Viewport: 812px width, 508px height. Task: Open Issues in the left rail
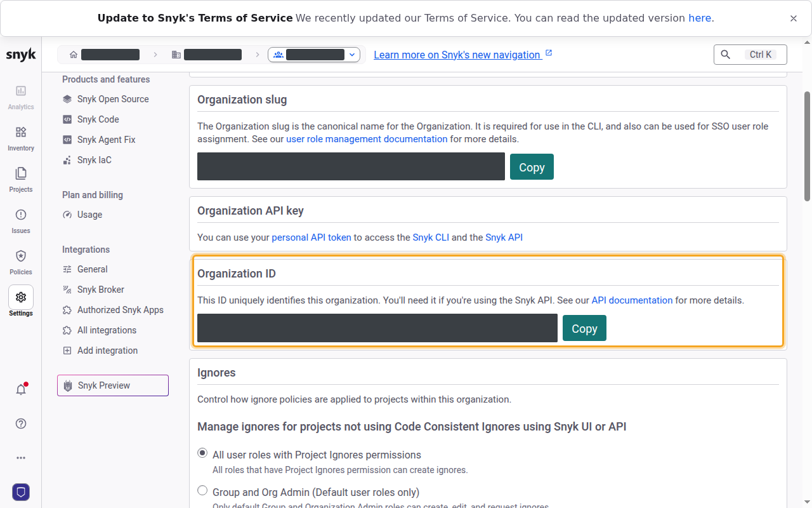coord(21,221)
